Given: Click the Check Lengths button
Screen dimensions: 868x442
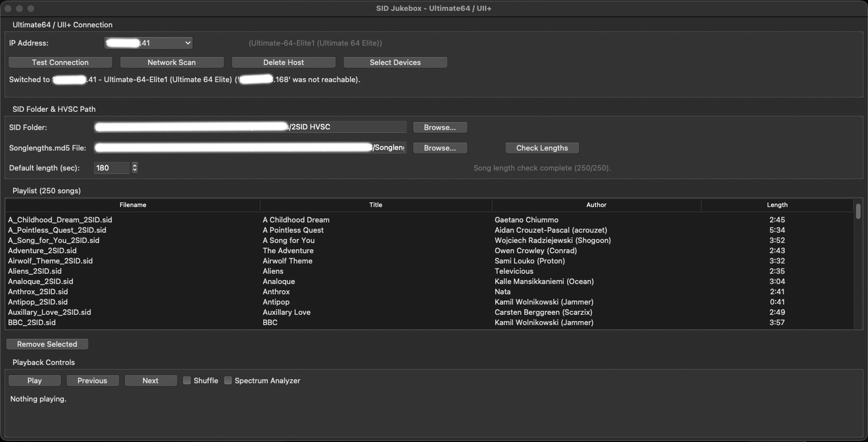Looking at the screenshot, I should [542, 148].
